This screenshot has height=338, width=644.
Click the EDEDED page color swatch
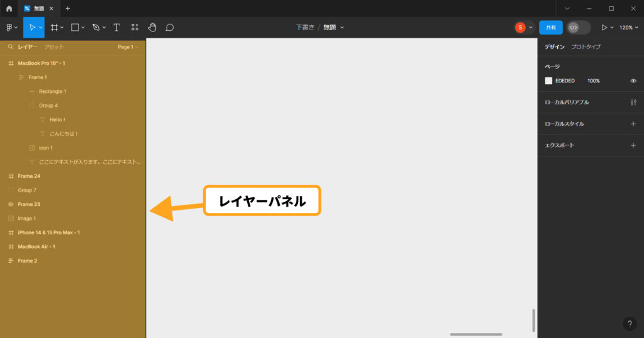(548, 81)
